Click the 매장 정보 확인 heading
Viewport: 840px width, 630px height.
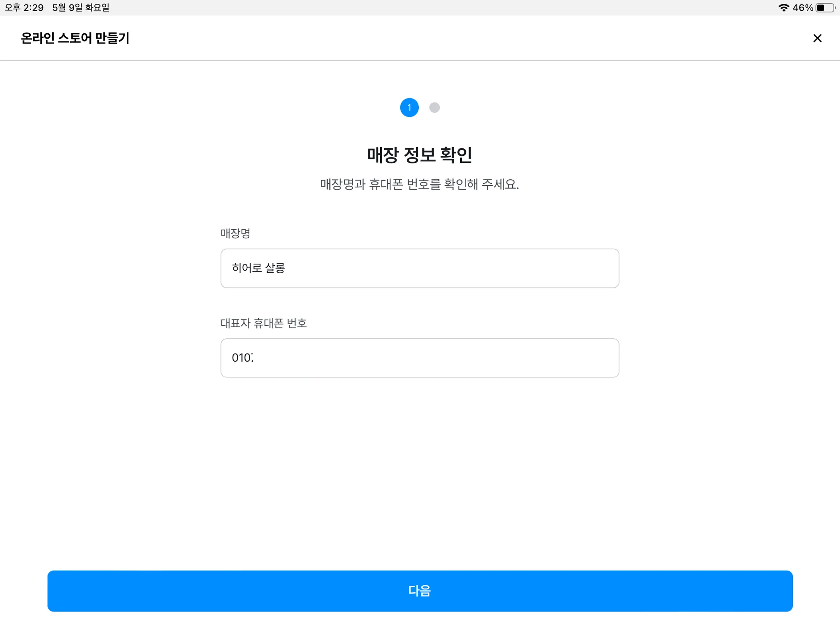tap(419, 155)
